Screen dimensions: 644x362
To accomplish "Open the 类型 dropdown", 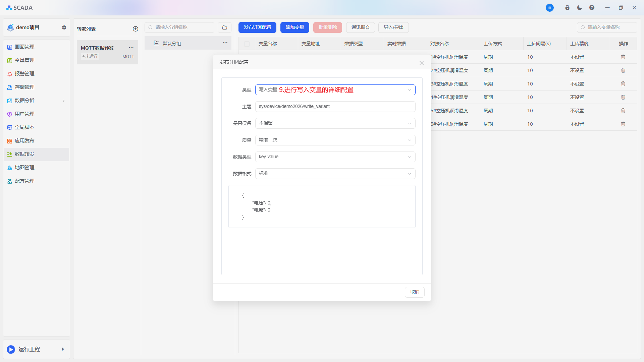I will point(335,90).
